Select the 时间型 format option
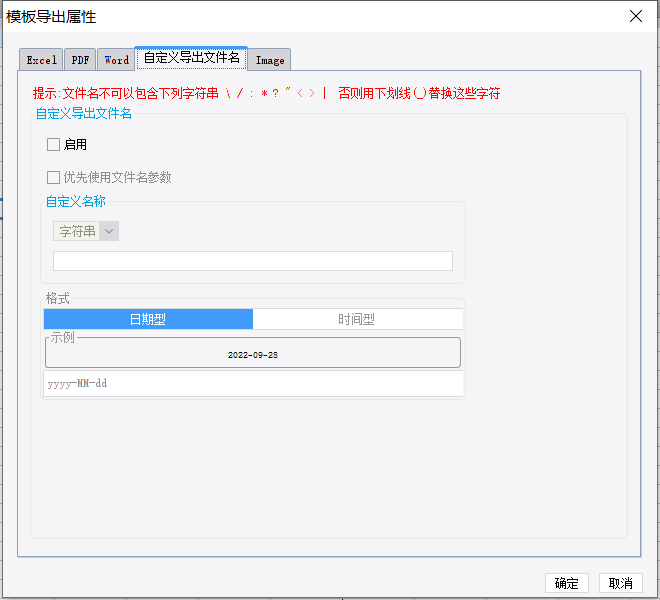660x600 pixels. tap(357, 319)
